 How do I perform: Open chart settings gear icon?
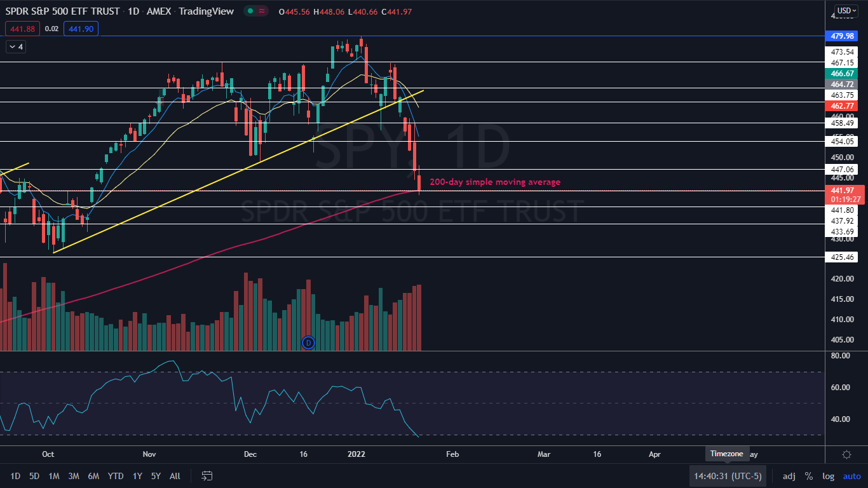click(846, 454)
